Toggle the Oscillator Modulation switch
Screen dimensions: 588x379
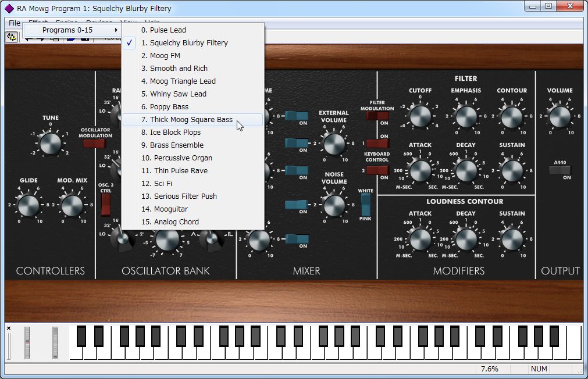pyautogui.click(x=95, y=144)
